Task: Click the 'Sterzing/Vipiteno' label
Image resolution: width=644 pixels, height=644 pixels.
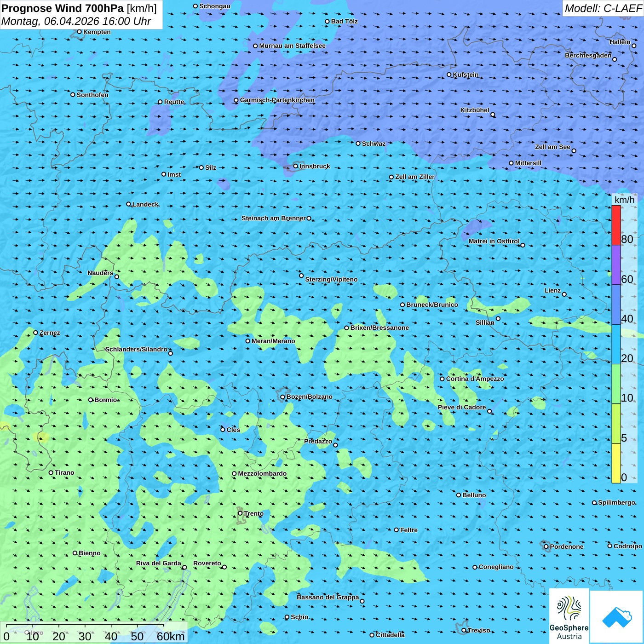Action: (x=331, y=279)
